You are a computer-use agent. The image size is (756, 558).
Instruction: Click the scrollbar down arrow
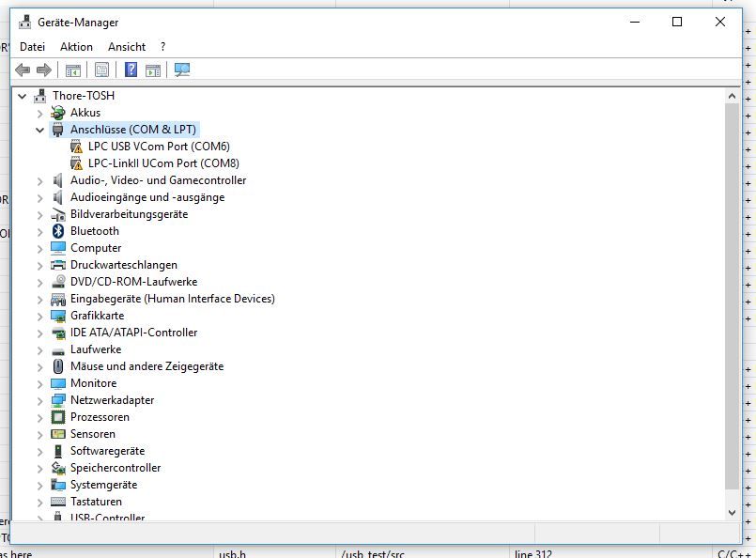732,513
